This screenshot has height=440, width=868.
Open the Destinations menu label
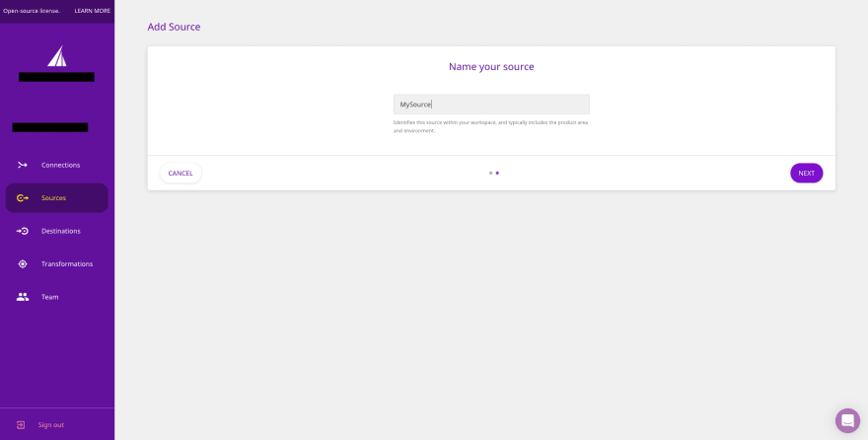(60, 231)
